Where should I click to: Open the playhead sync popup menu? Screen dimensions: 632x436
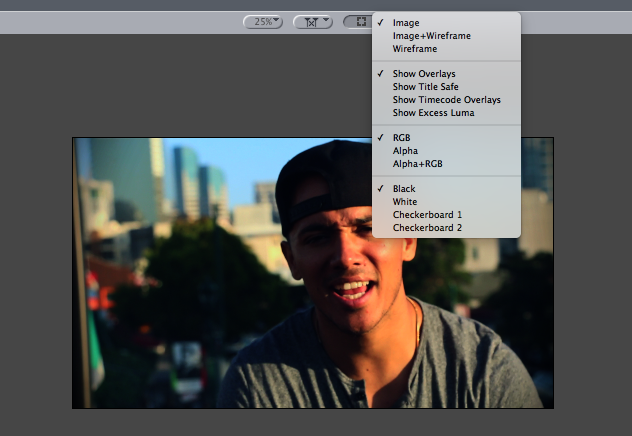click(x=313, y=22)
